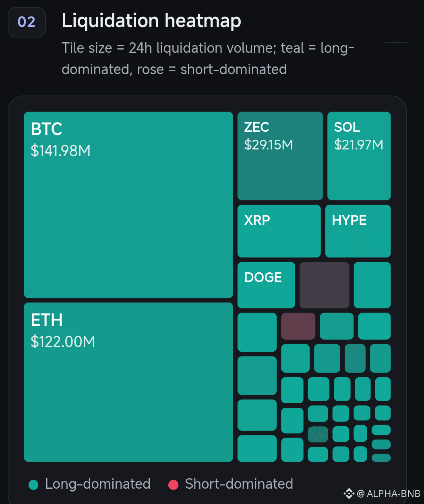Toggle the Short-dominated legend label
Screen dimensions: 424x504
(x=239, y=484)
